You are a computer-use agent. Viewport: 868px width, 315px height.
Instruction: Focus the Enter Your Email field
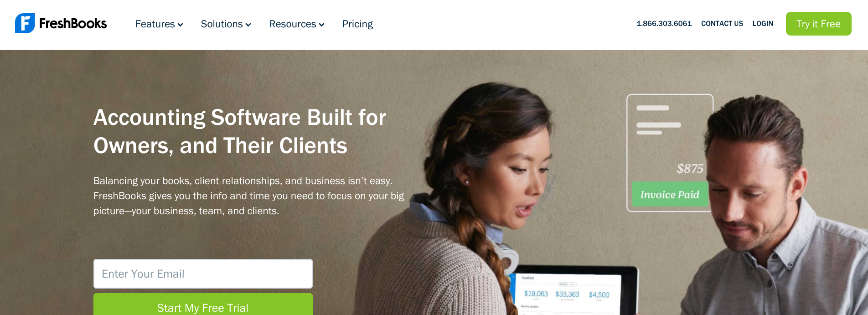(x=203, y=274)
